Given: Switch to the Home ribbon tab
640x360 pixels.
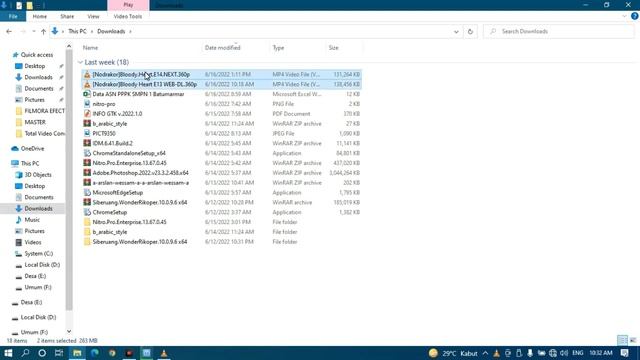Looking at the screenshot, I should (x=40, y=16).
